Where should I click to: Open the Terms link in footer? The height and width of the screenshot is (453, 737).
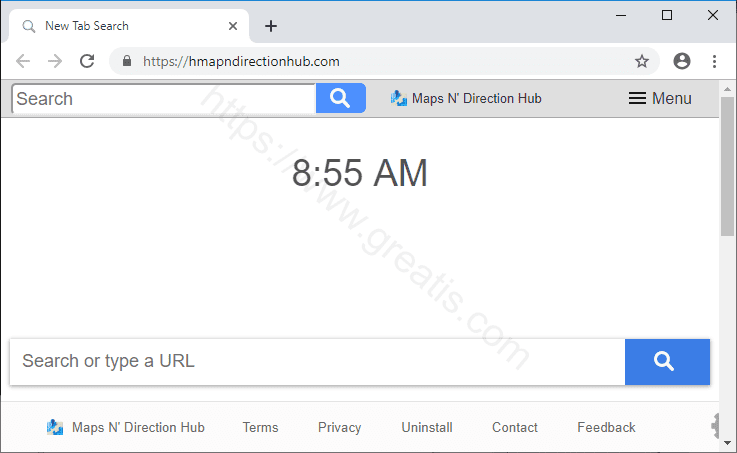(x=260, y=427)
